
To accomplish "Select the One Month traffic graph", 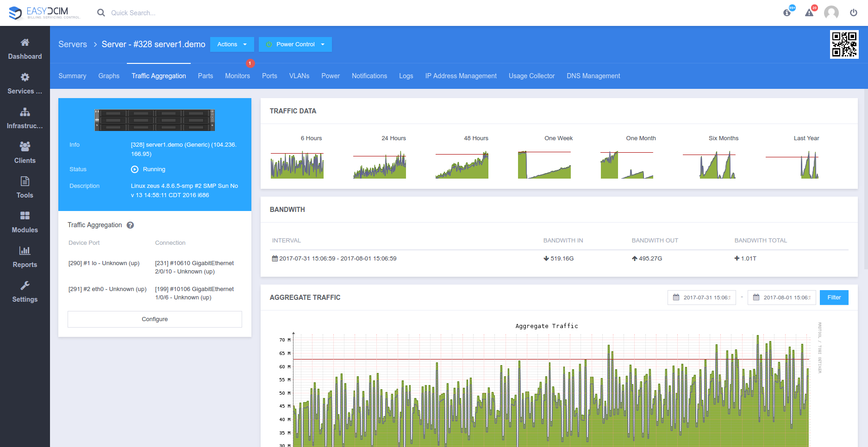I will (627, 164).
